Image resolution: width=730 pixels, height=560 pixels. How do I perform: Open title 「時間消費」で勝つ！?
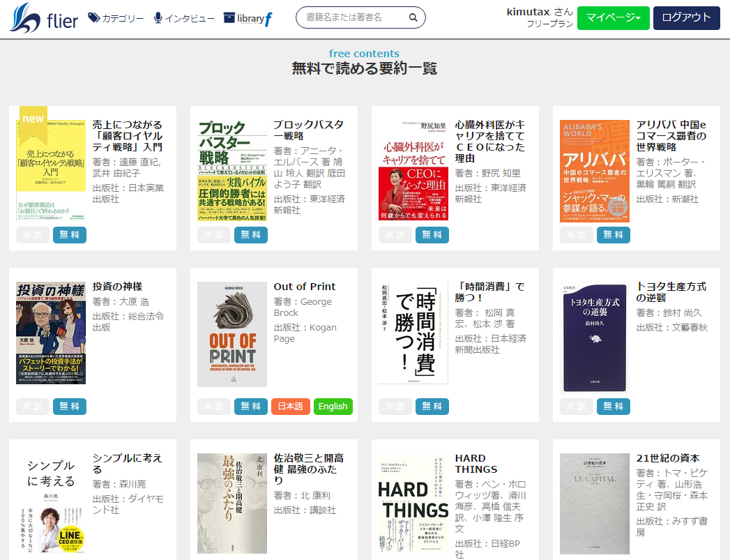tap(489, 292)
